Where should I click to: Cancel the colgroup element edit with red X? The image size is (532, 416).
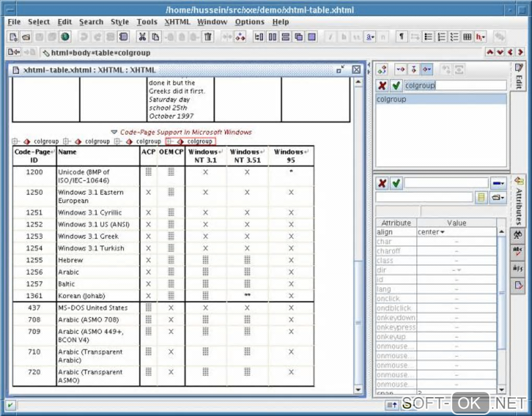point(382,86)
